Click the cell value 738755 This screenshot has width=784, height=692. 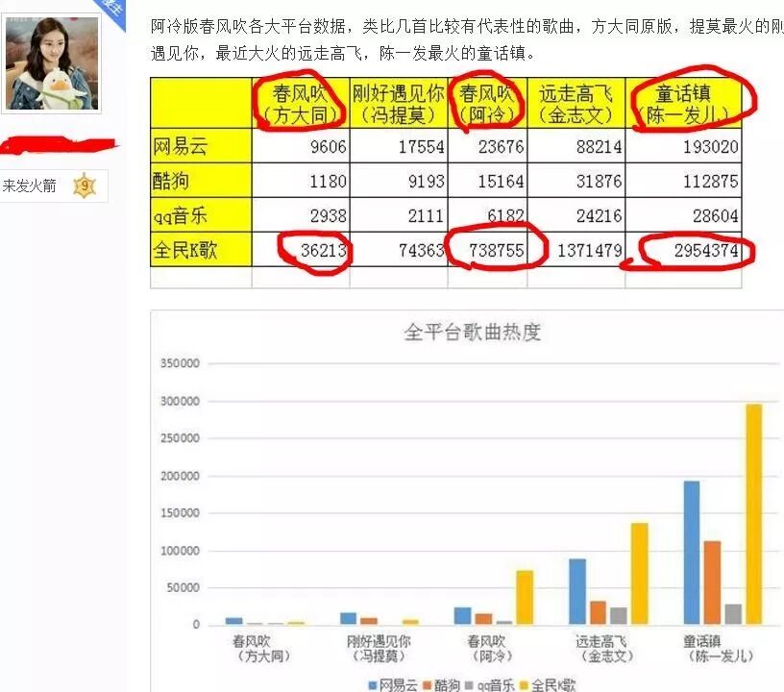pyautogui.click(x=497, y=250)
